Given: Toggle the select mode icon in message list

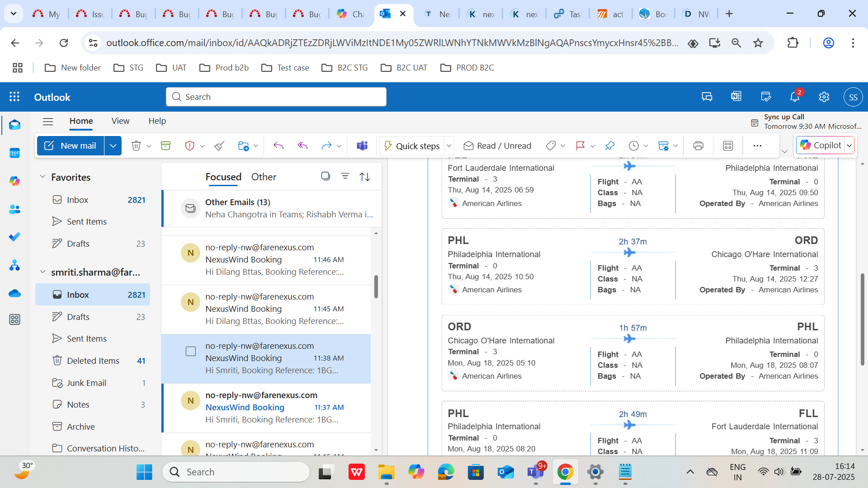Looking at the screenshot, I should (x=325, y=176).
